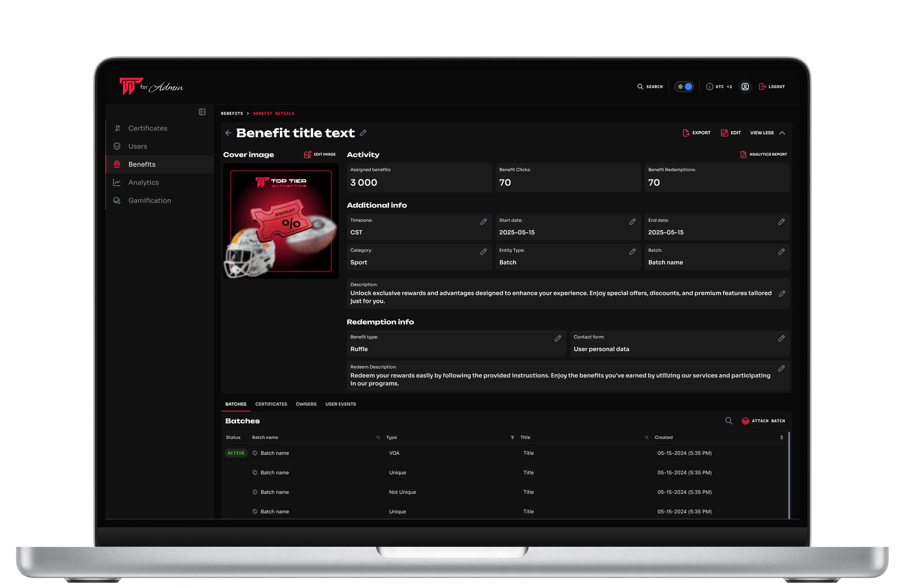Edit the Start date pencil icon
This screenshot has height=588, width=905.
click(632, 222)
